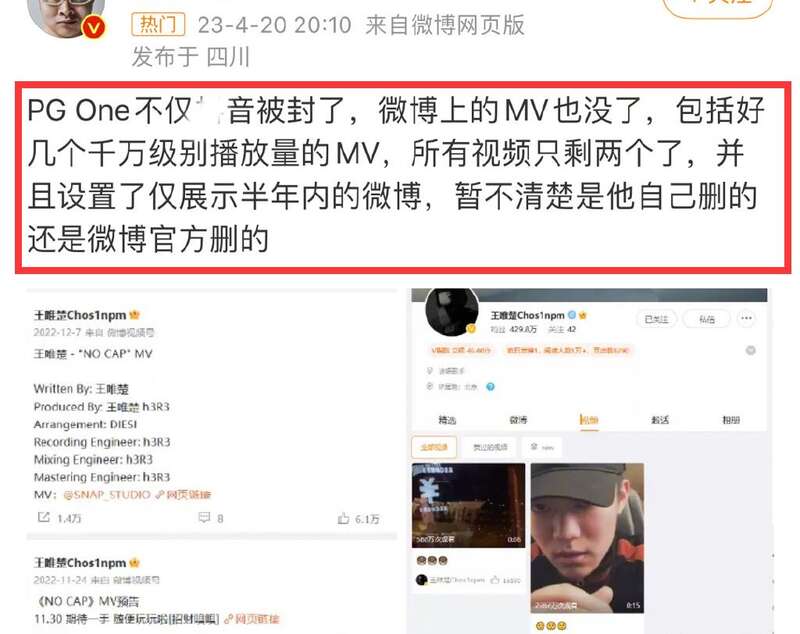This screenshot has height=634, width=800.
Task: Click the 热门 hot tag label
Action: [x=158, y=24]
